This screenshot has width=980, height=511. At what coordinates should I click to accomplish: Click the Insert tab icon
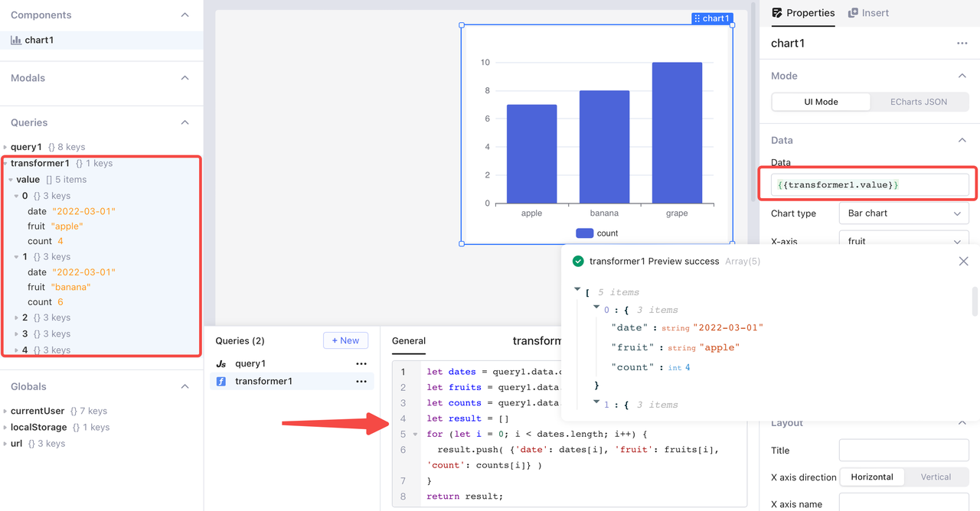(x=853, y=13)
